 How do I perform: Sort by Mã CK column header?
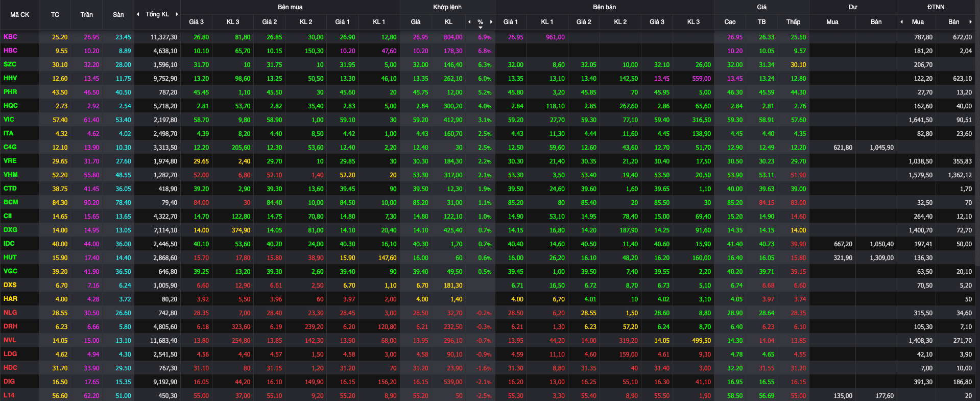19,15
